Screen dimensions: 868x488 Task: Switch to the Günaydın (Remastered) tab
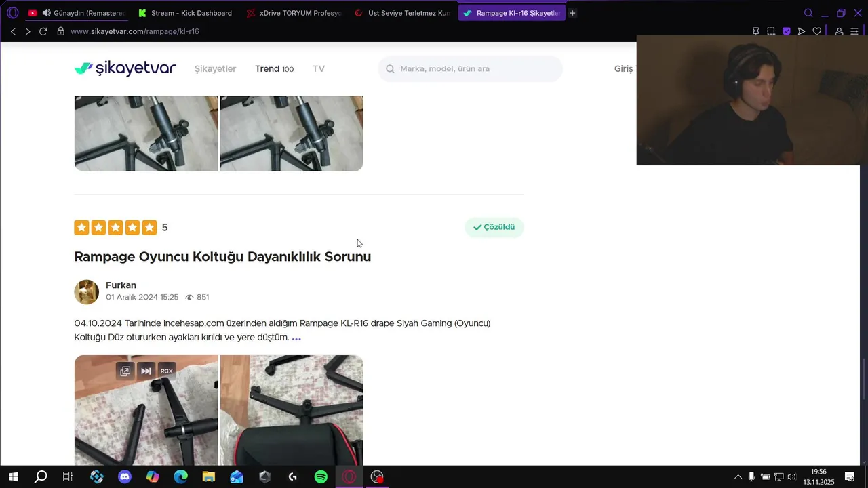(x=76, y=13)
